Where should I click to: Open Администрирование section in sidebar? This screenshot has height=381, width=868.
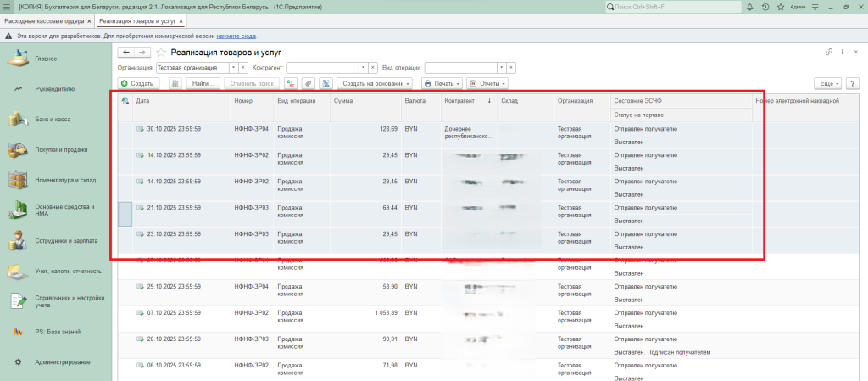62,362
